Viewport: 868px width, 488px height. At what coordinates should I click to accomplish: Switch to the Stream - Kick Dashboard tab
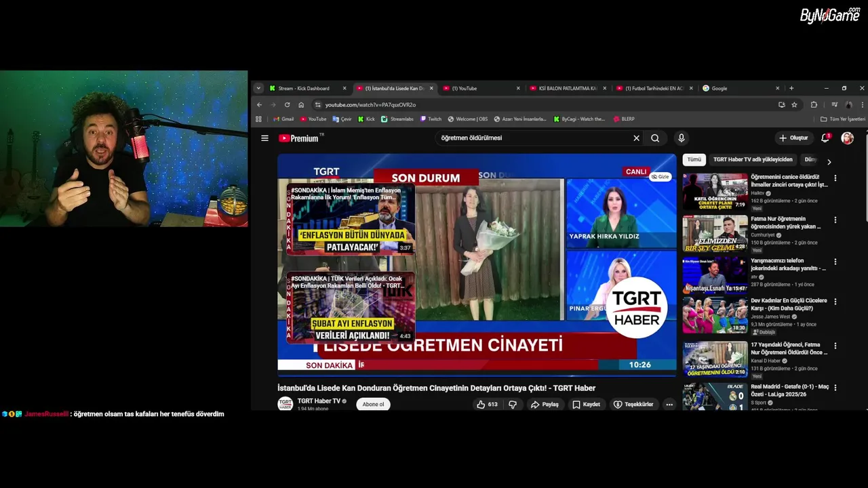pos(309,88)
